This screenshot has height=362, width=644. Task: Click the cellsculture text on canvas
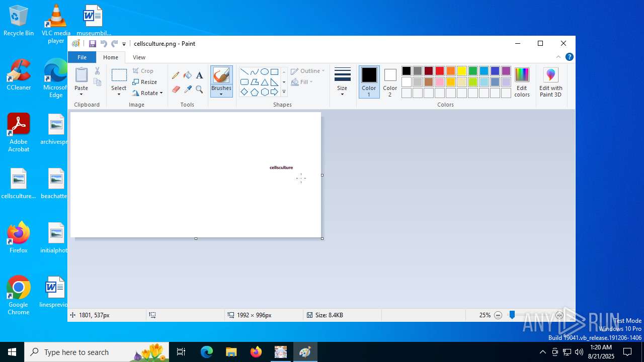(281, 167)
